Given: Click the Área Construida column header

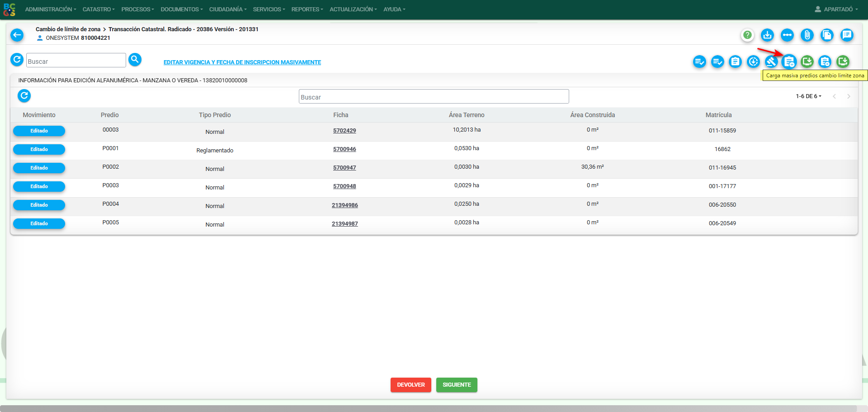Looking at the screenshot, I should 592,115.
